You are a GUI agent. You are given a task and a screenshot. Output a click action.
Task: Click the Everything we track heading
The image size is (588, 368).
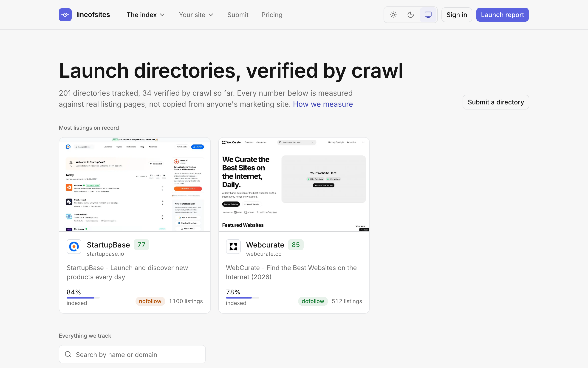pyautogui.click(x=85, y=336)
